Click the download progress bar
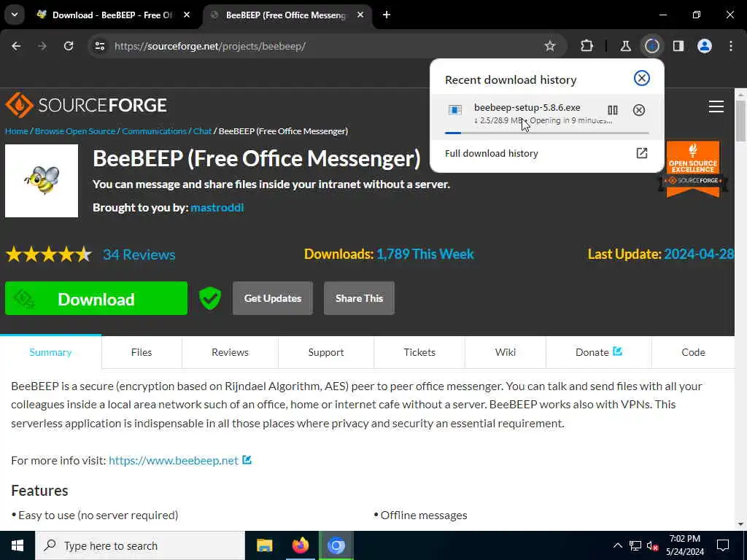Screen dimensions: 747x560 (x=546, y=133)
